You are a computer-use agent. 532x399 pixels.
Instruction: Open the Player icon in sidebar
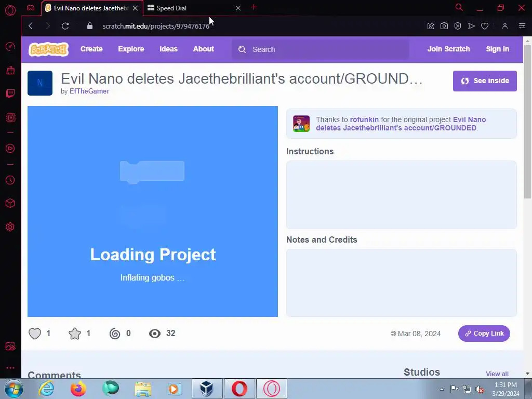10,148
